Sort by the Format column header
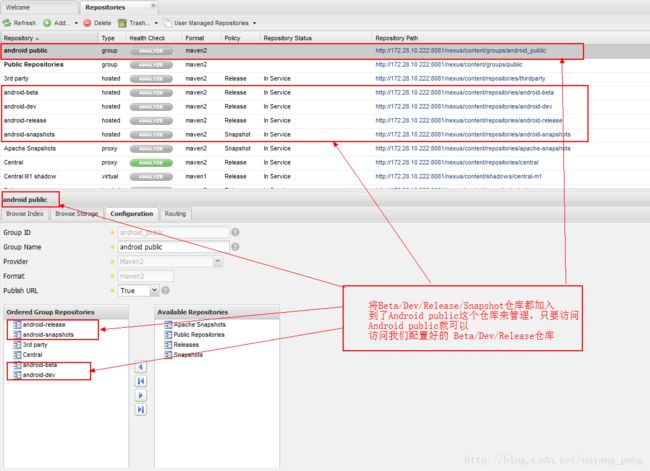Image resolution: width=650 pixels, height=471 pixels. pos(201,38)
